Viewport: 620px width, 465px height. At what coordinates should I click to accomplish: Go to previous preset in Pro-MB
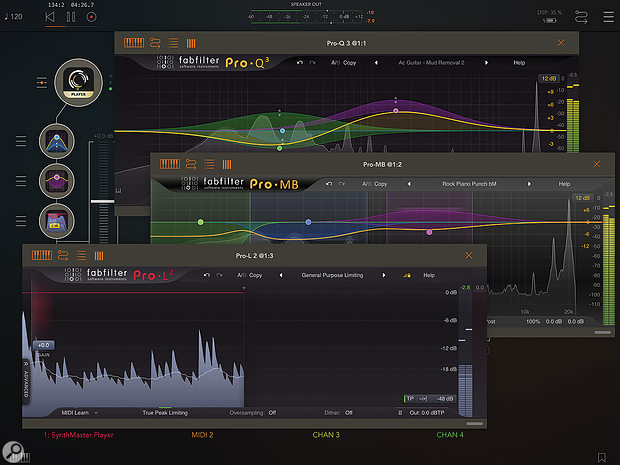(409, 184)
